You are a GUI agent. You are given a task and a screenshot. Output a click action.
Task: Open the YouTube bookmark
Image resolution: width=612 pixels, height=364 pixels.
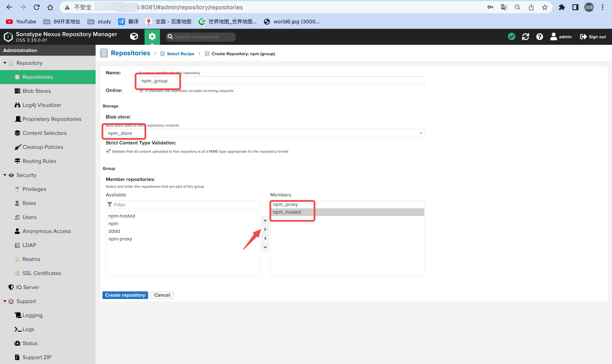(x=21, y=22)
